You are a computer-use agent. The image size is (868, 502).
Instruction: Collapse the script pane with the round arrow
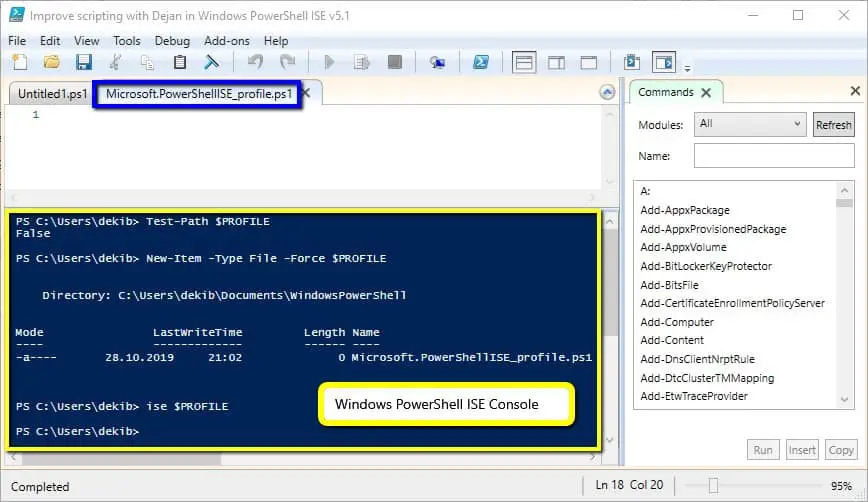tap(607, 92)
